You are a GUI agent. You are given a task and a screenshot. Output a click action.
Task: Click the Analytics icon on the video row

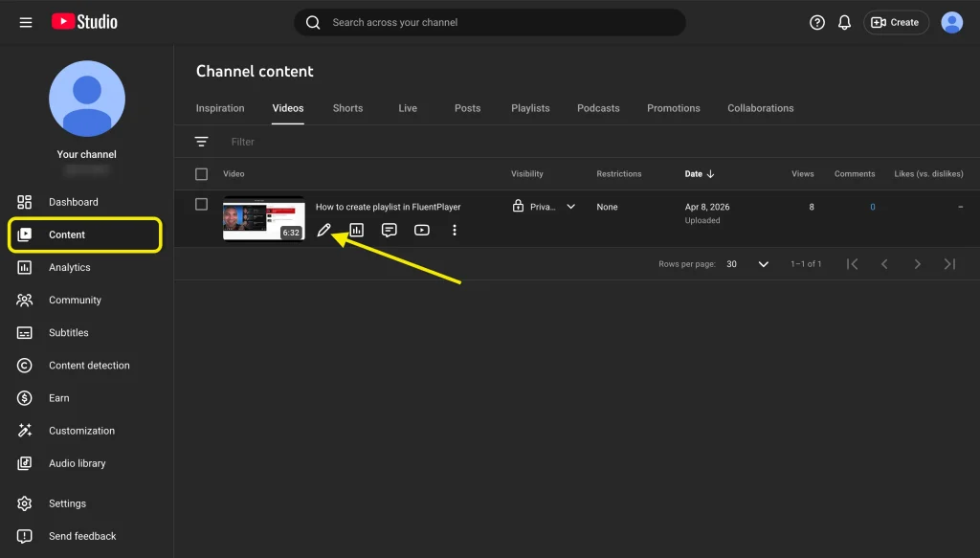pos(356,230)
